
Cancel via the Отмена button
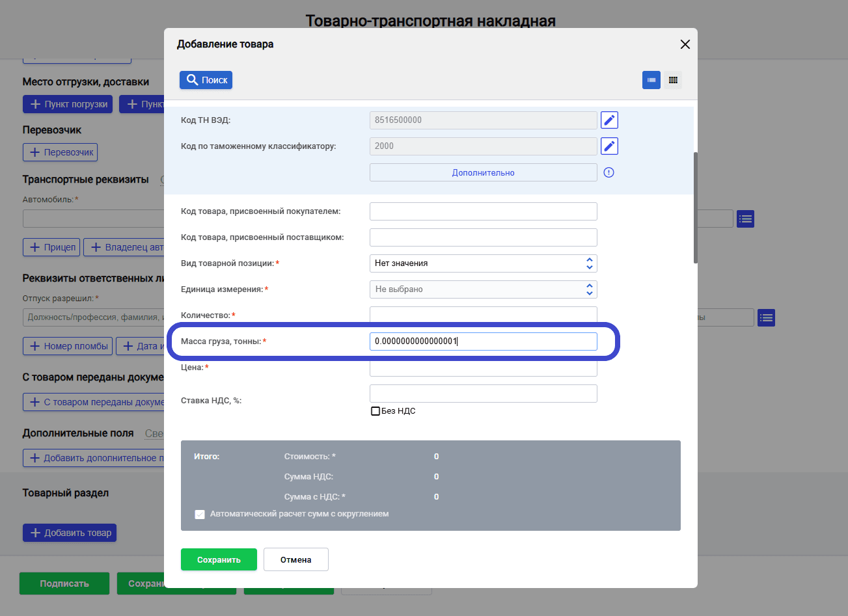point(295,559)
